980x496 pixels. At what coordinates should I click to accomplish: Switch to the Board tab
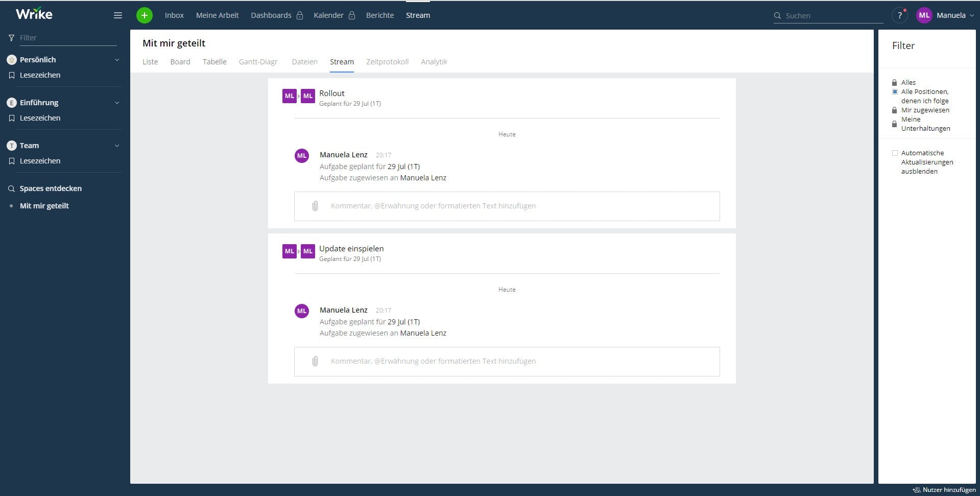coord(180,61)
